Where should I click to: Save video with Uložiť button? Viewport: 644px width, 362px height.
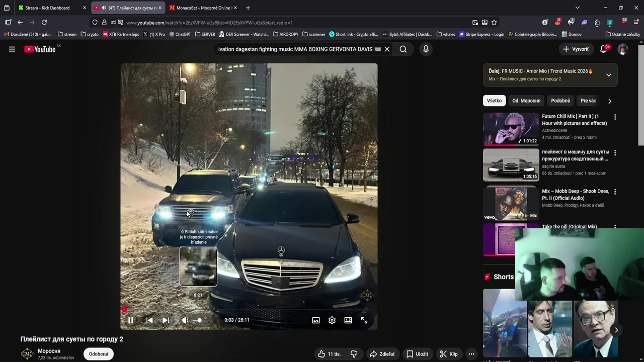click(x=417, y=354)
